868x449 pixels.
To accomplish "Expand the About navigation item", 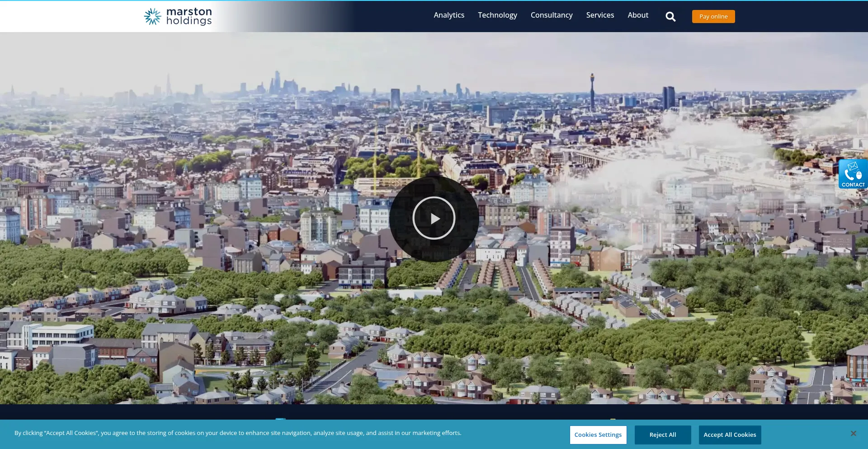I will pyautogui.click(x=637, y=15).
